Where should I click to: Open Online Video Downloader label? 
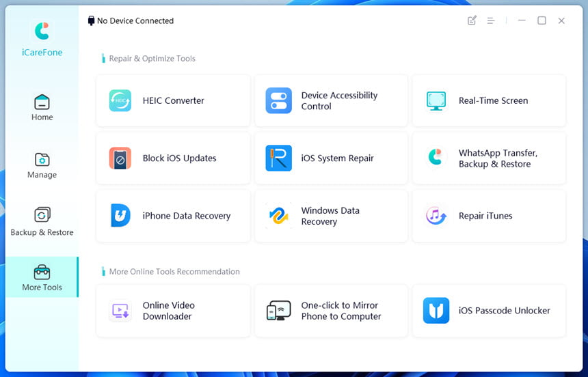pyautogui.click(x=168, y=311)
